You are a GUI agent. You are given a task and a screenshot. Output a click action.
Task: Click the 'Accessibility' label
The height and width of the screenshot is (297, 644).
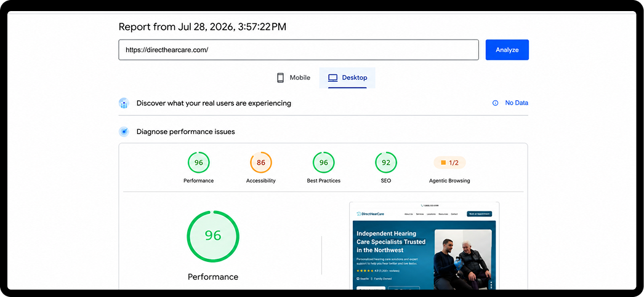tap(261, 181)
